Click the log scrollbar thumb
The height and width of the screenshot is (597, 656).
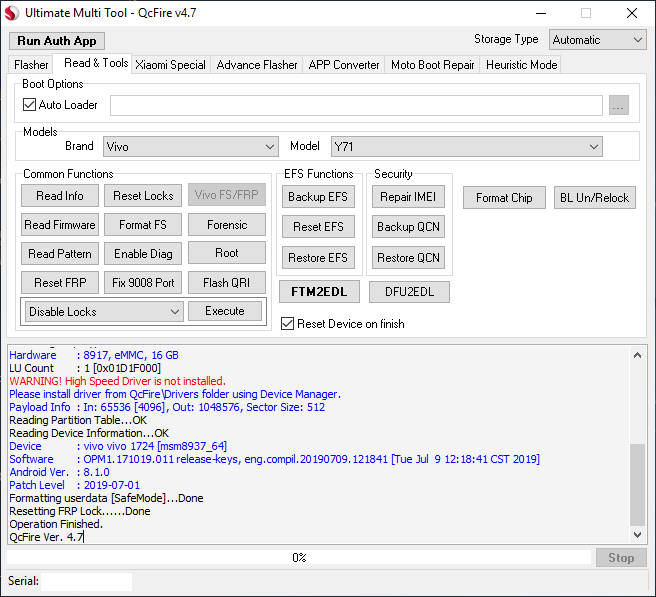click(x=637, y=484)
